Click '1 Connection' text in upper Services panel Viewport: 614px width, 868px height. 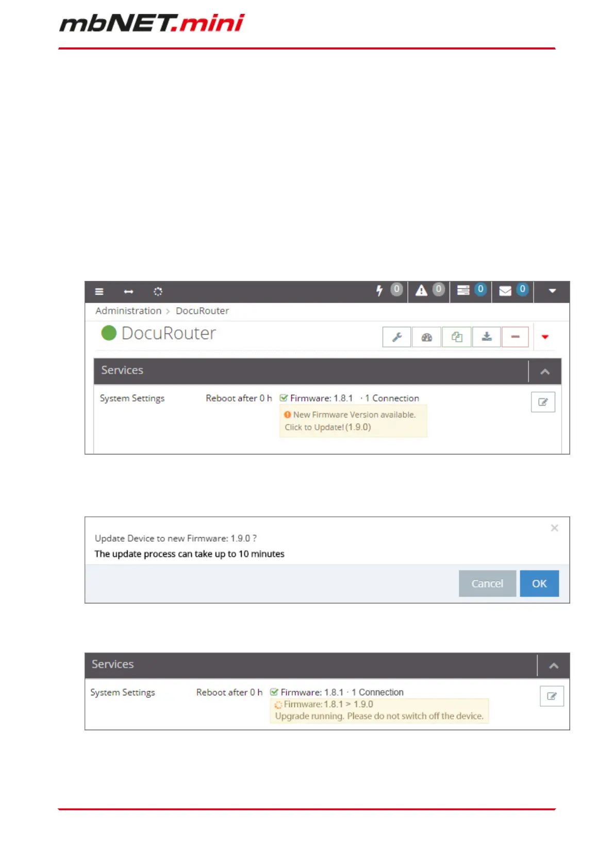tap(392, 398)
